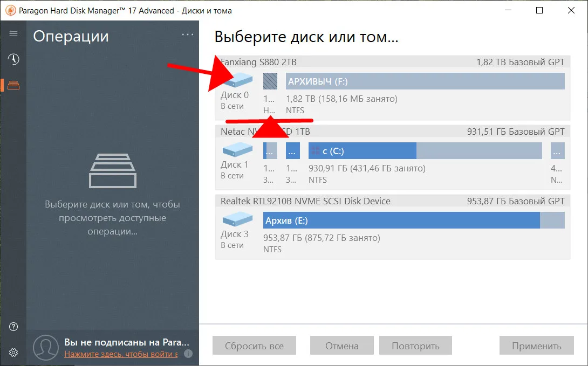Click the text 930,91 ГБ (431,46 ГБ занято)
This screenshot has height=366, width=588.
click(367, 168)
